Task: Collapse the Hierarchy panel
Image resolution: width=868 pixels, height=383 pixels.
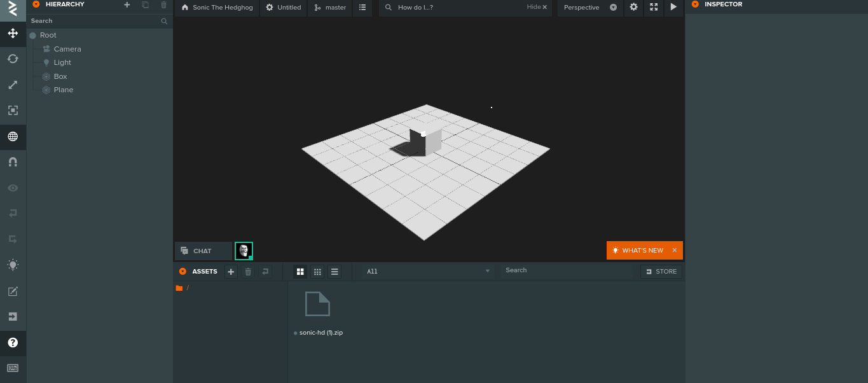Action: [x=36, y=4]
